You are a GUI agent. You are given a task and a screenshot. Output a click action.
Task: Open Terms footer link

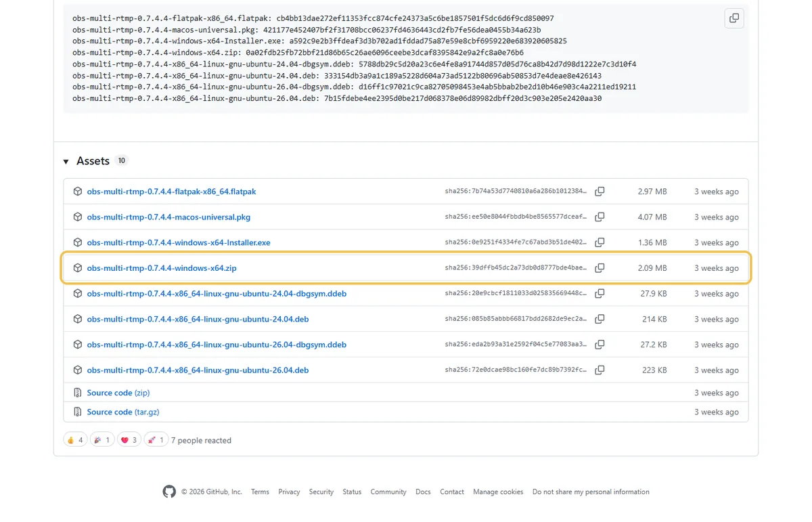click(x=260, y=492)
